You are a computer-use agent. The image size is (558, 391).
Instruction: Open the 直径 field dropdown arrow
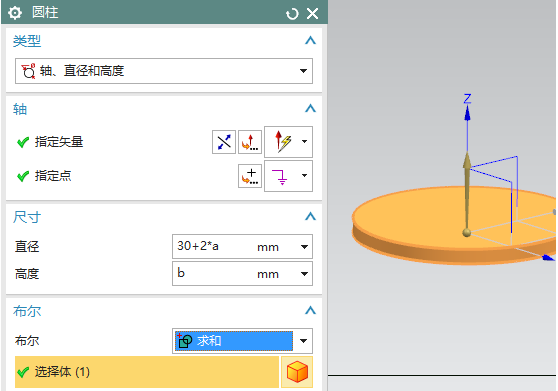[304, 247]
